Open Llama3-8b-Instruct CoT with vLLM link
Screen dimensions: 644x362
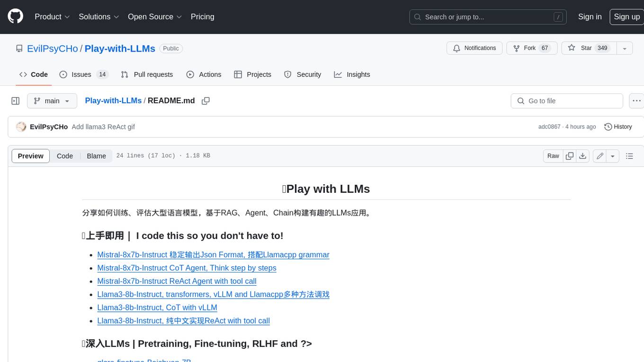click(157, 308)
